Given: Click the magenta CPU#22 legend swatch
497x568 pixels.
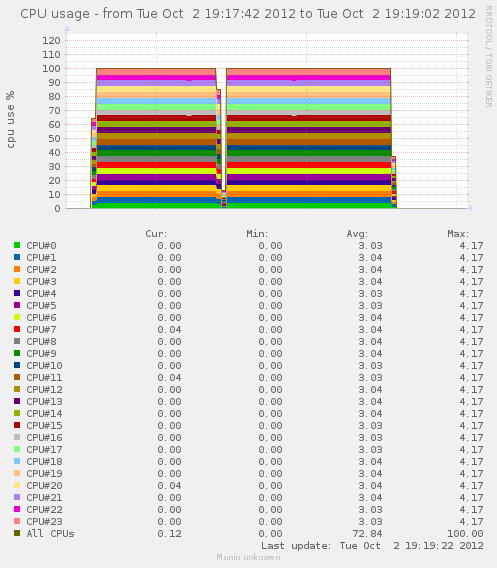Looking at the screenshot, I should 17,509.
